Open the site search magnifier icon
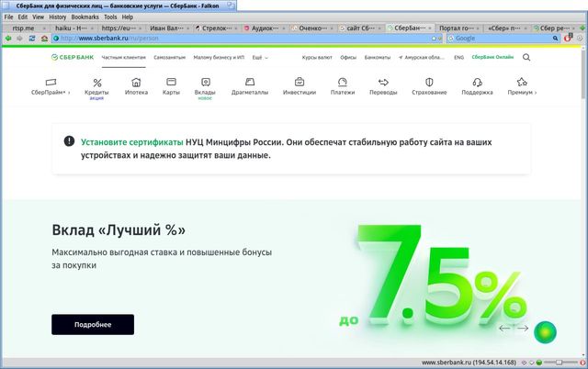Image resolution: width=588 pixels, height=369 pixels. [526, 57]
